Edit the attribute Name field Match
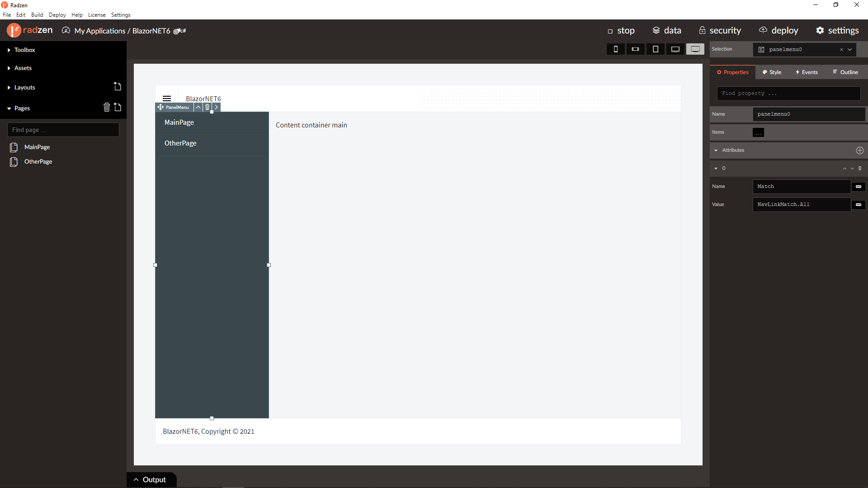The height and width of the screenshot is (488, 868). click(x=802, y=186)
